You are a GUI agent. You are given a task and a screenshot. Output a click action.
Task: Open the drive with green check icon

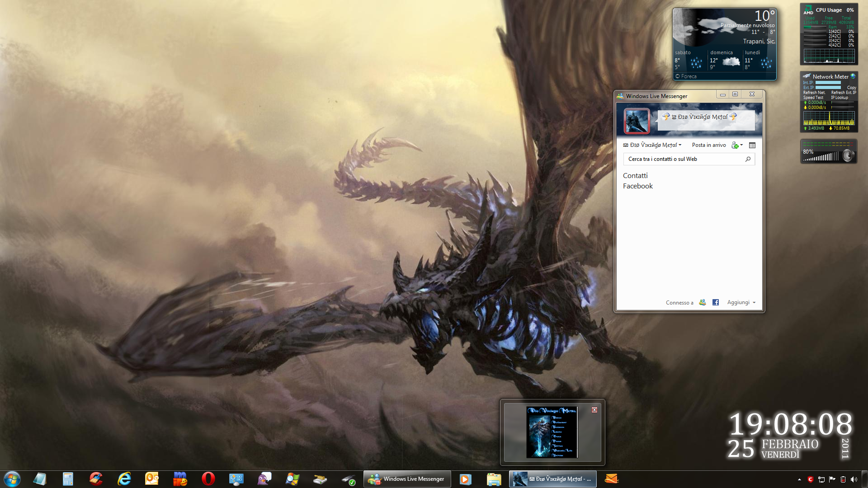point(348,479)
